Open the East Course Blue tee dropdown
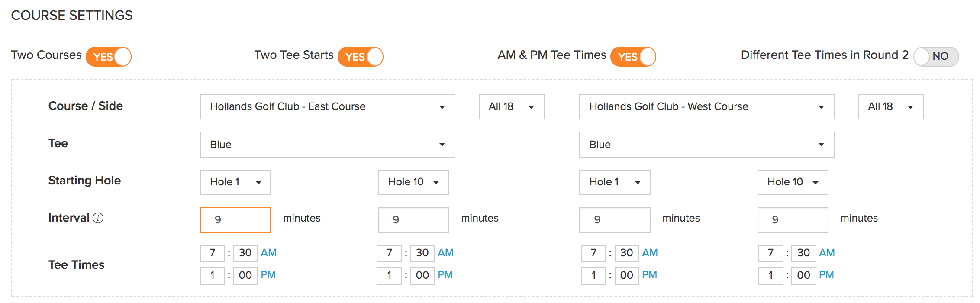The height and width of the screenshot is (303, 980). tap(328, 145)
